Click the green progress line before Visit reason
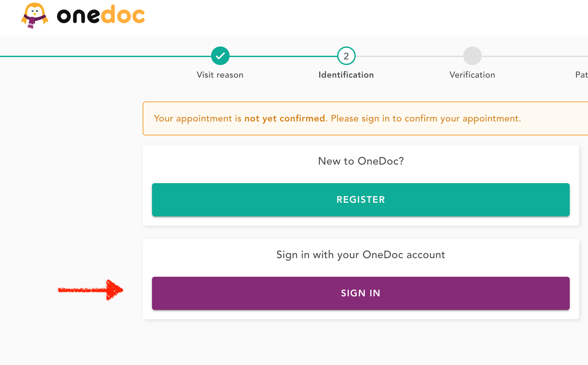 [106, 56]
